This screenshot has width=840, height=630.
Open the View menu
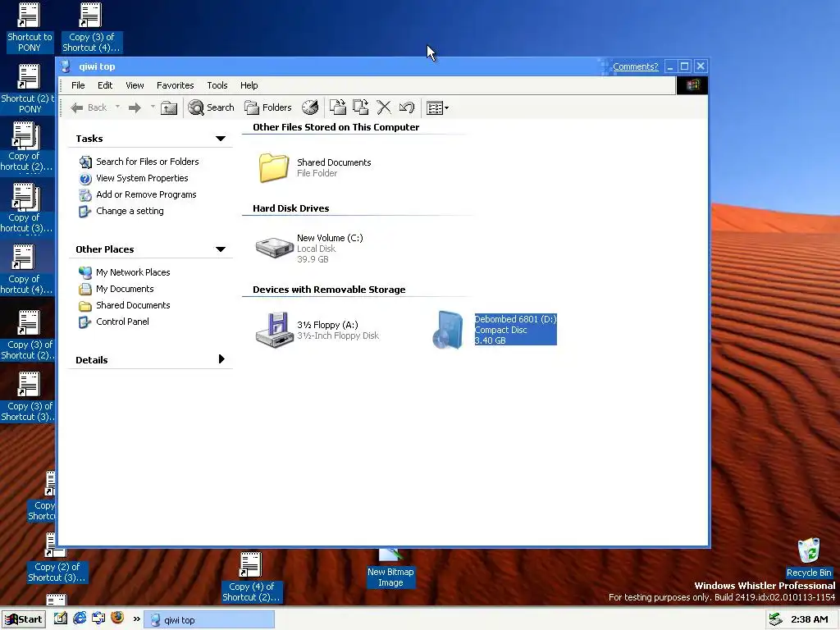point(135,85)
